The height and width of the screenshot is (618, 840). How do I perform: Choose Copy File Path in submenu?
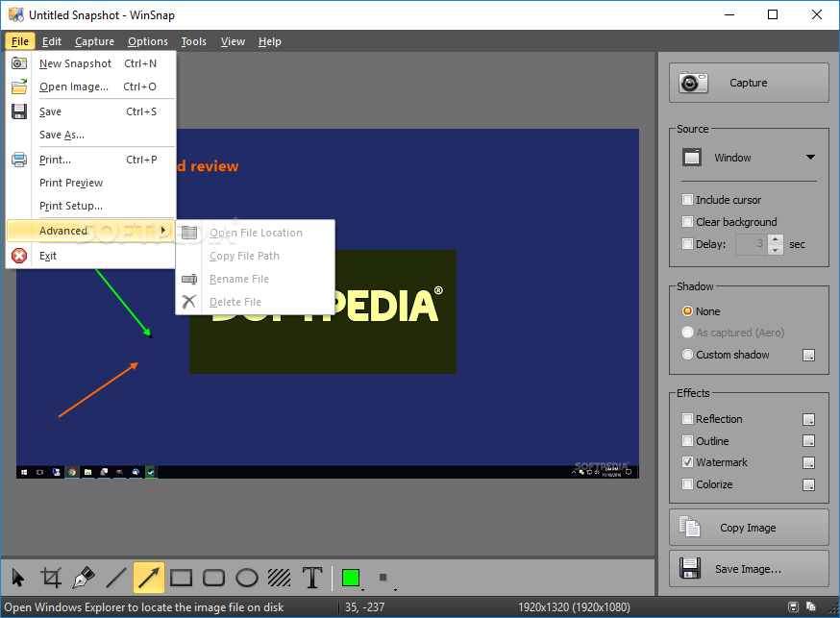click(255, 256)
